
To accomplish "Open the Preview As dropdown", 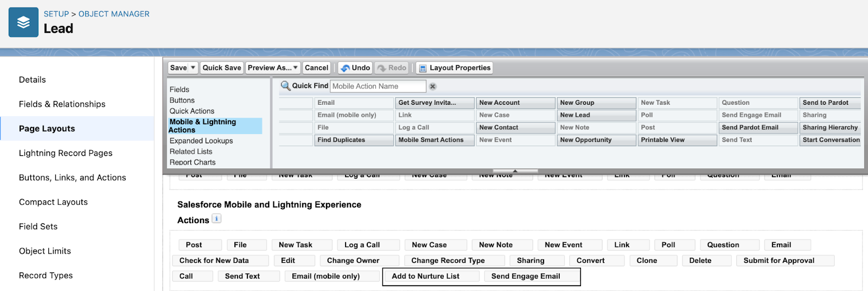I will 272,68.
